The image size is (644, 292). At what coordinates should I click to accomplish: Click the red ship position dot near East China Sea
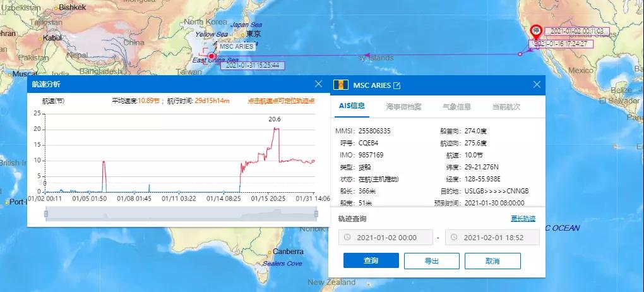click(x=212, y=56)
